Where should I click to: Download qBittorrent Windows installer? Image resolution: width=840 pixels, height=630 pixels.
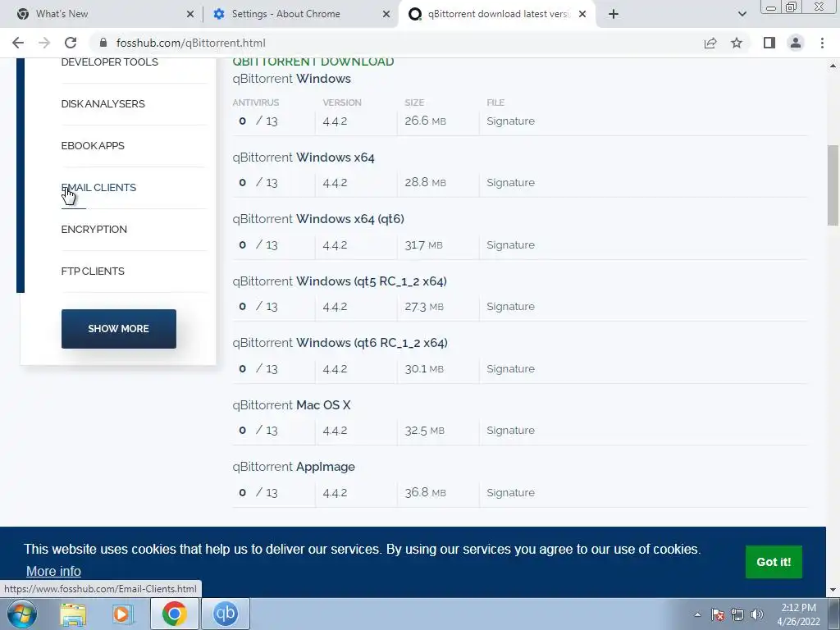pos(291,79)
